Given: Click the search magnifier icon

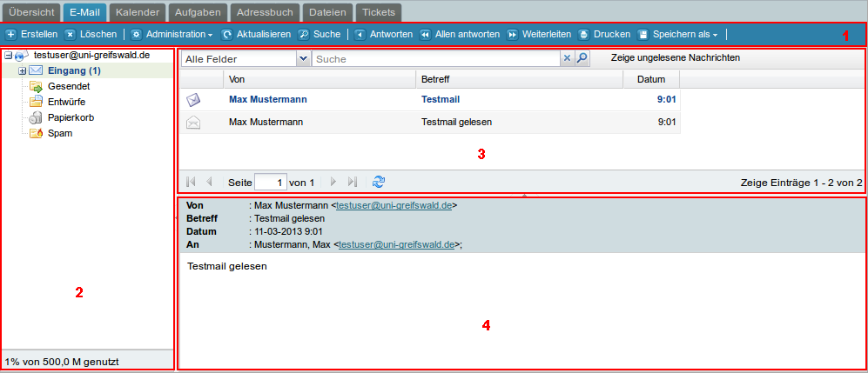Looking at the screenshot, I should [582, 59].
